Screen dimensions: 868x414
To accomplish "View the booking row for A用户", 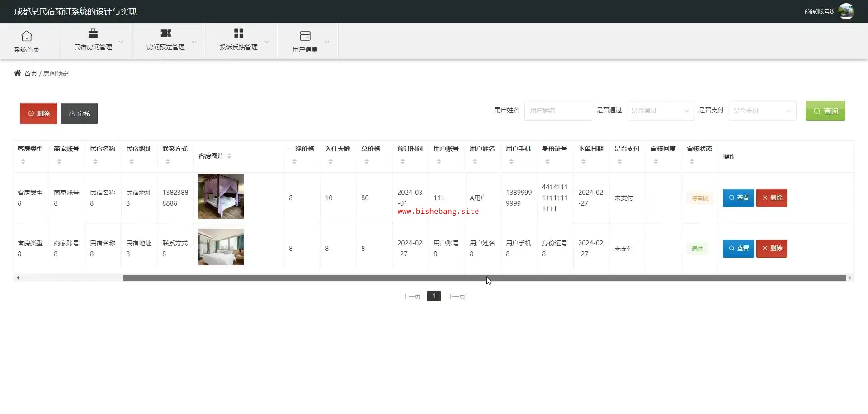I will click(738, 198).
